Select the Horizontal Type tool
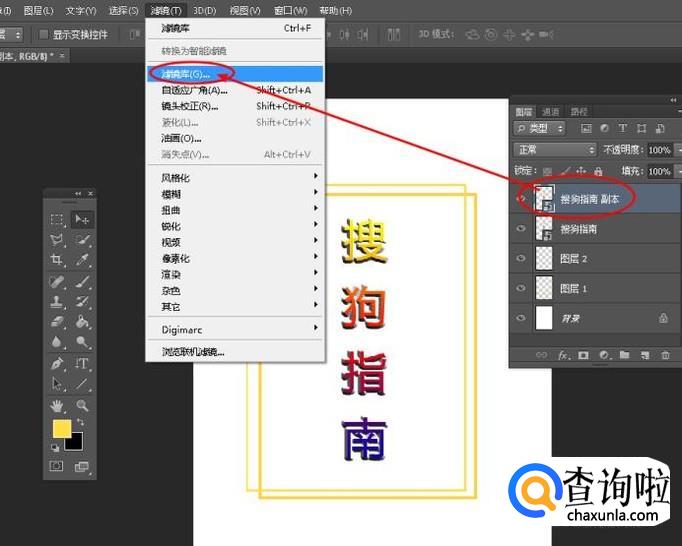The image size is (682, 546). [x=83, y=364]
